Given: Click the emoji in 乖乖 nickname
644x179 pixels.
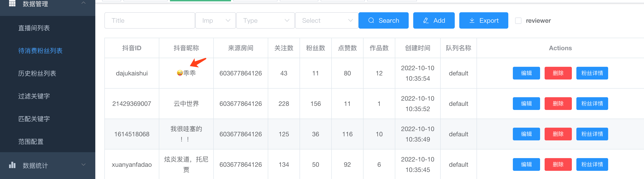Looking at the screenshot, I should 180,73.
